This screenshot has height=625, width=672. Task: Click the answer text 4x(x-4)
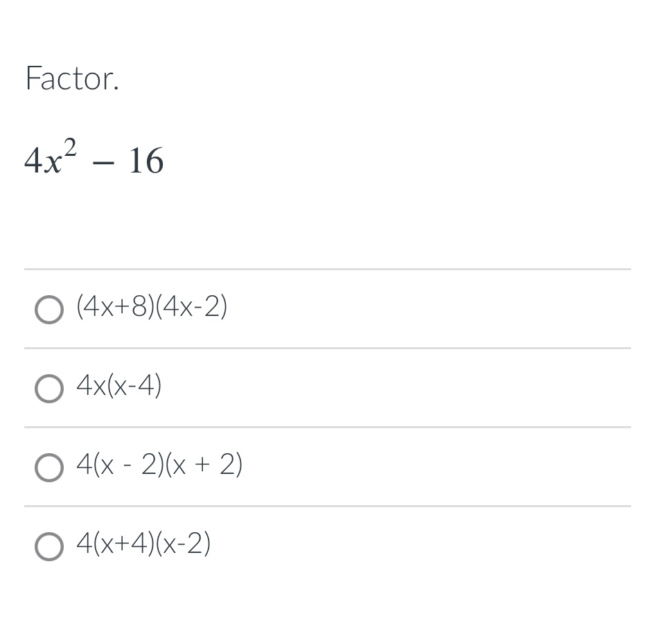pyautogui.click(x=118, y=387)
